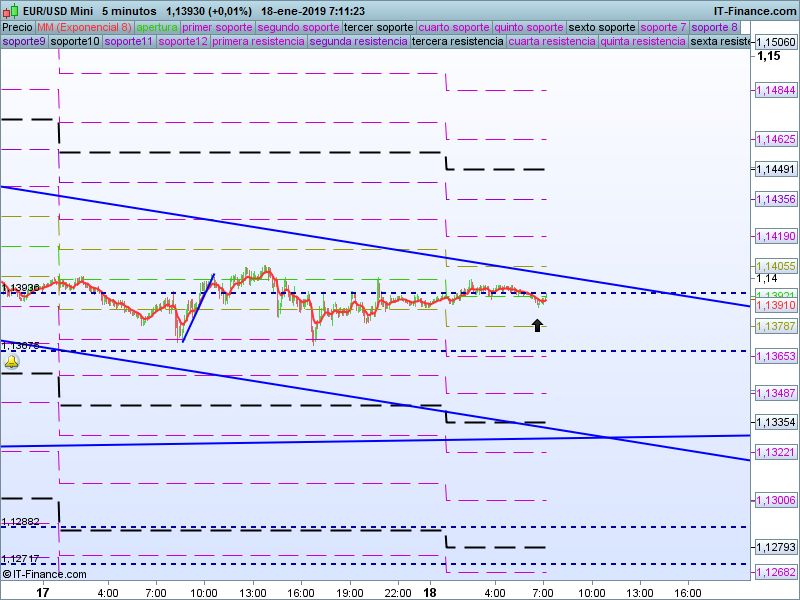Click the tercer soporte label
The image size is (800, 600).
click(378, 27)
